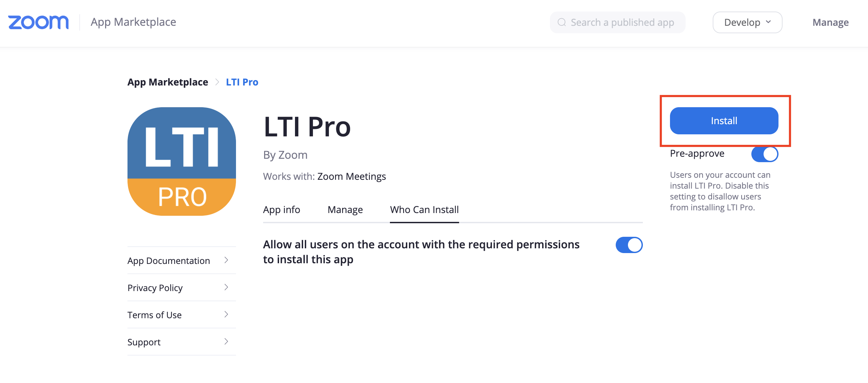Disable the allow all users install toggle
The width and height of the screenshot is (868, 383).
(x=629, y=245)
